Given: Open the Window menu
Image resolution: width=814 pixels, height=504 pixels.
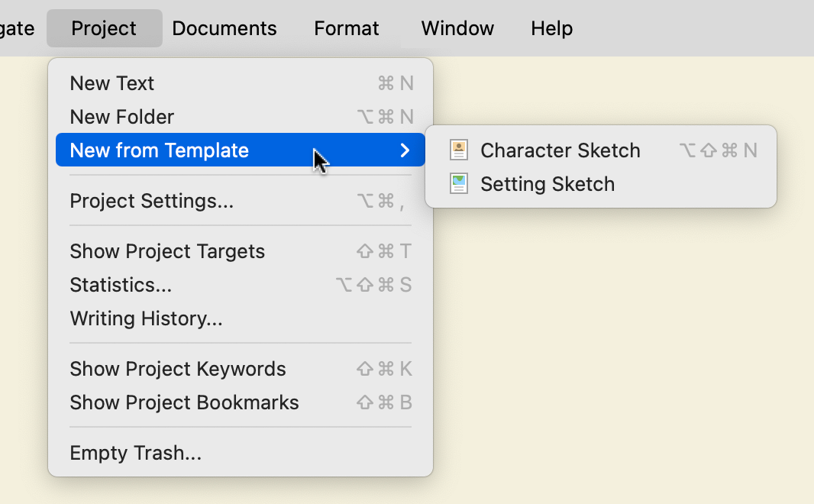Looking at the screenshot, I should click(x=457, y=29).
